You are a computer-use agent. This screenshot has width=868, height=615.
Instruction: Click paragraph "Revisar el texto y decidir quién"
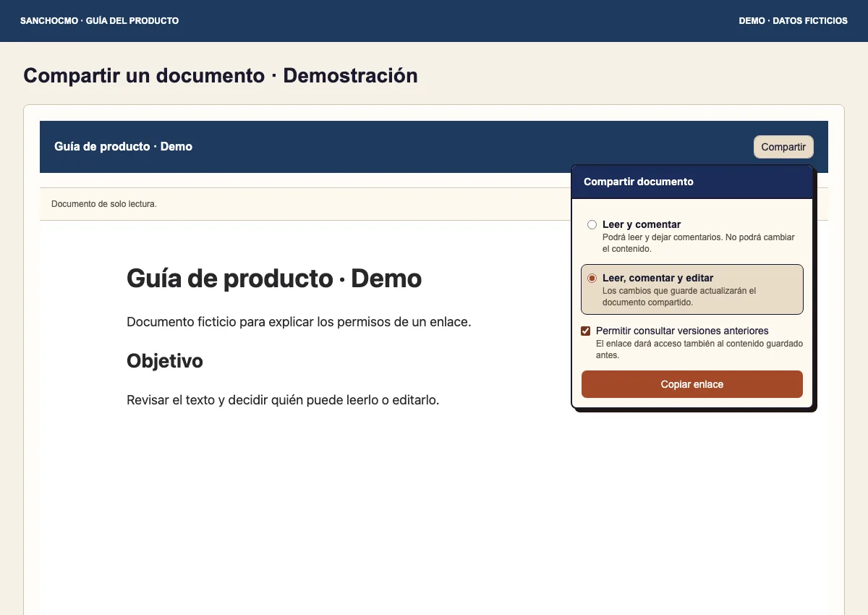point(283,399)
